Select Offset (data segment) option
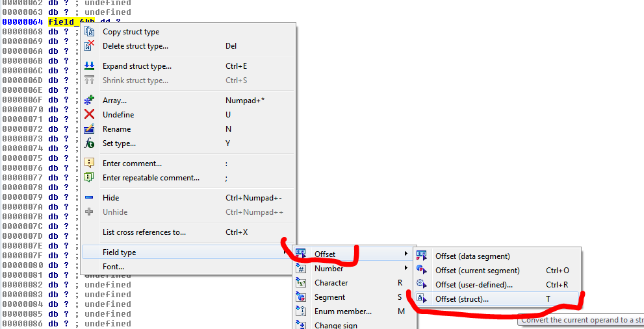Image resolution: width=644 pixels, height=329 pixels. (x=472, y=256)
